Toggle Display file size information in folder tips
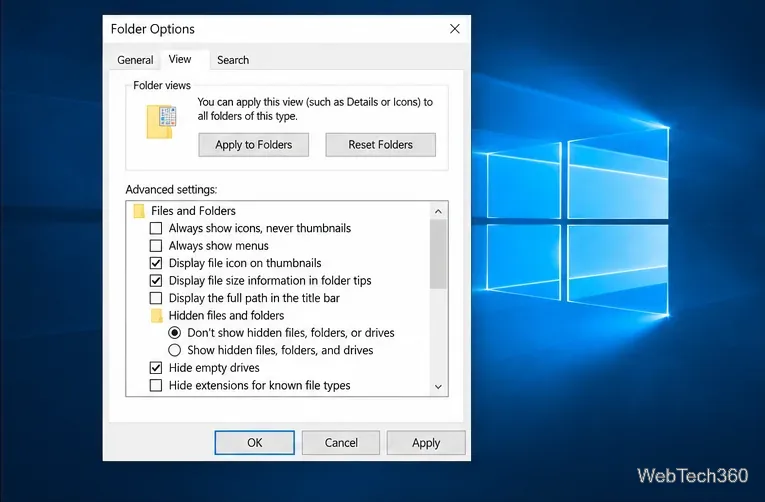The width and height of the screenshot is (765, 502). tap(156, 281)
